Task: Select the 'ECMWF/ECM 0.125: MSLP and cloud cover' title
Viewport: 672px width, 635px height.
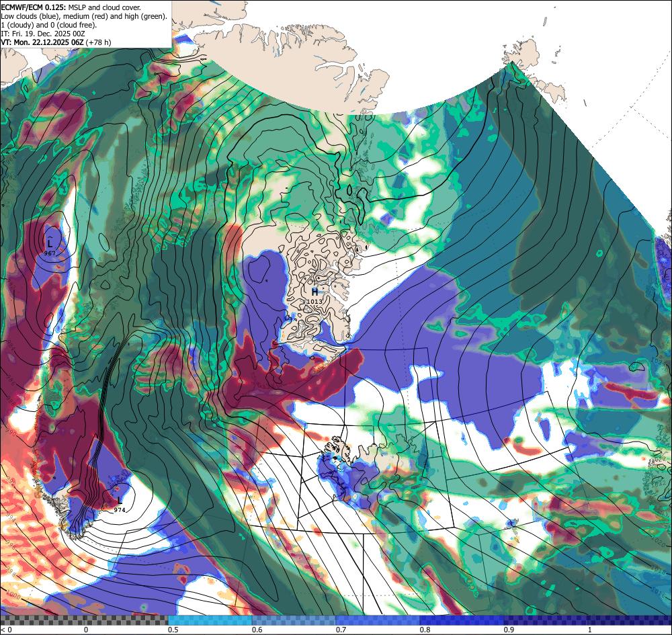Action: 71,7
